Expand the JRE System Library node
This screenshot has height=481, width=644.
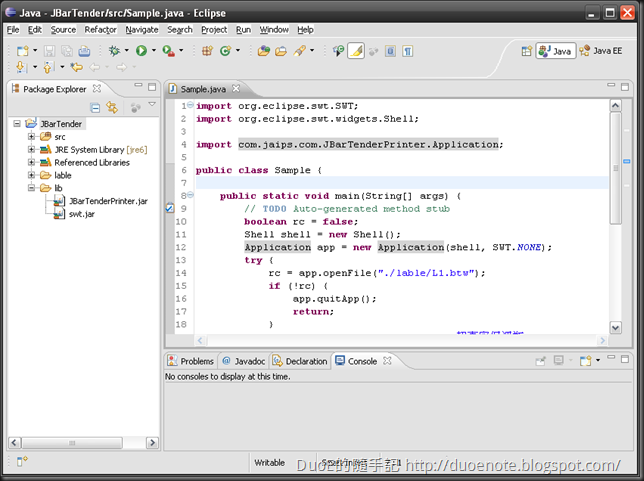pyautogui.click(x=32, y=149)
